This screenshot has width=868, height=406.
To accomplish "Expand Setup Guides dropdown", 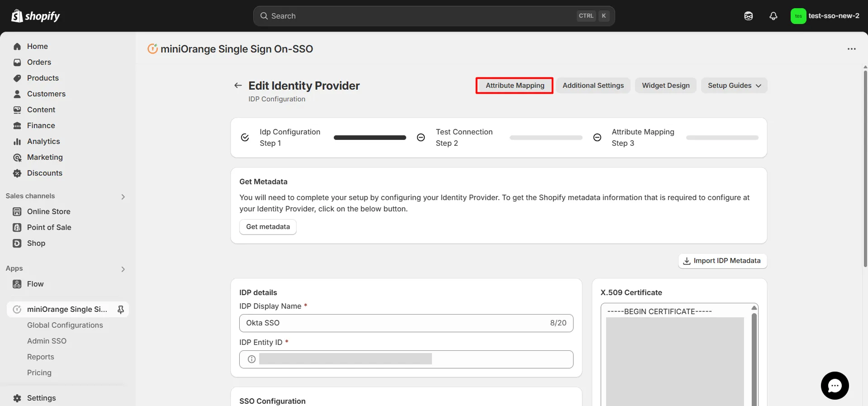I will tap(734, 86).
